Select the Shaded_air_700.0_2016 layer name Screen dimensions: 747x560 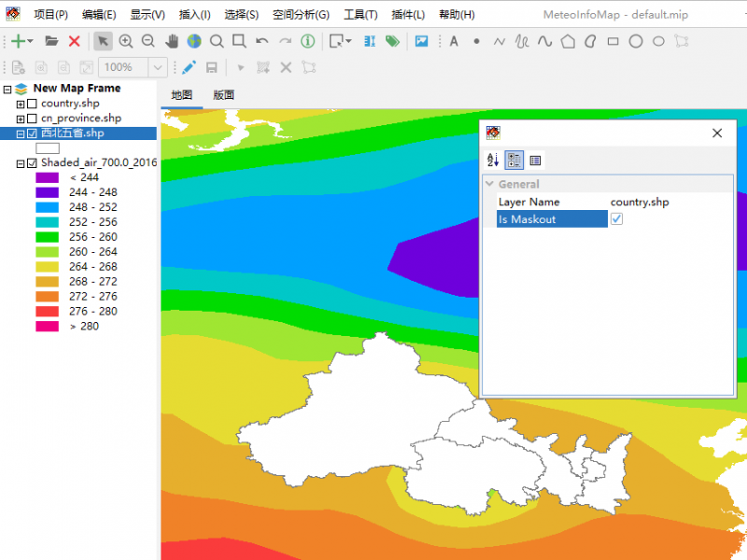tap(98, 162)
